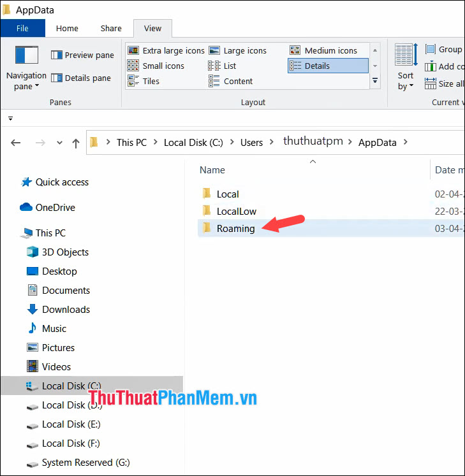Open the File menu tab

click(22, 28)
